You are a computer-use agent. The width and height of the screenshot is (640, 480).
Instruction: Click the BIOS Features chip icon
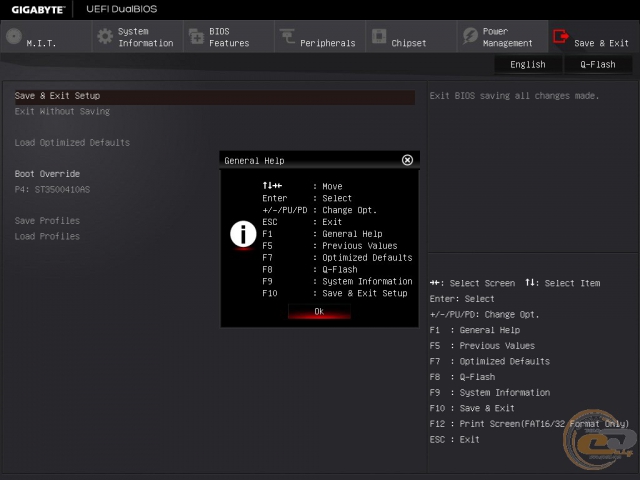pos(195,37)
